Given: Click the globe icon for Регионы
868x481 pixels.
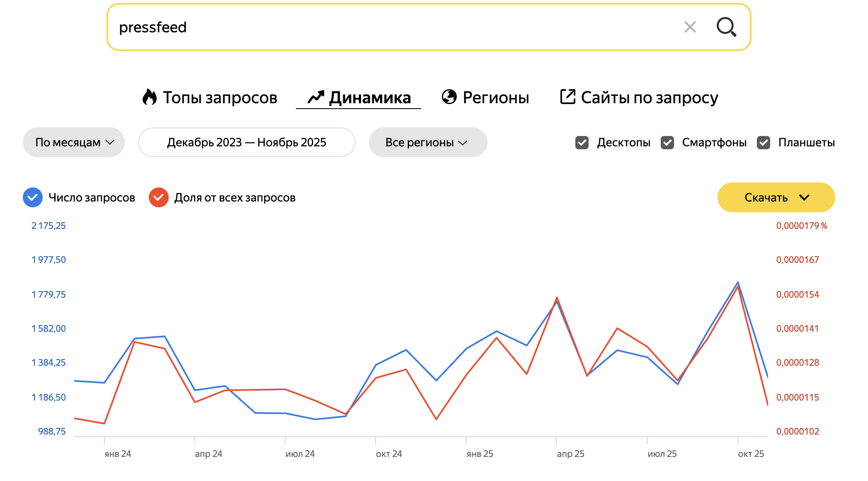Looking at the screenshot, I should [449, 97].
